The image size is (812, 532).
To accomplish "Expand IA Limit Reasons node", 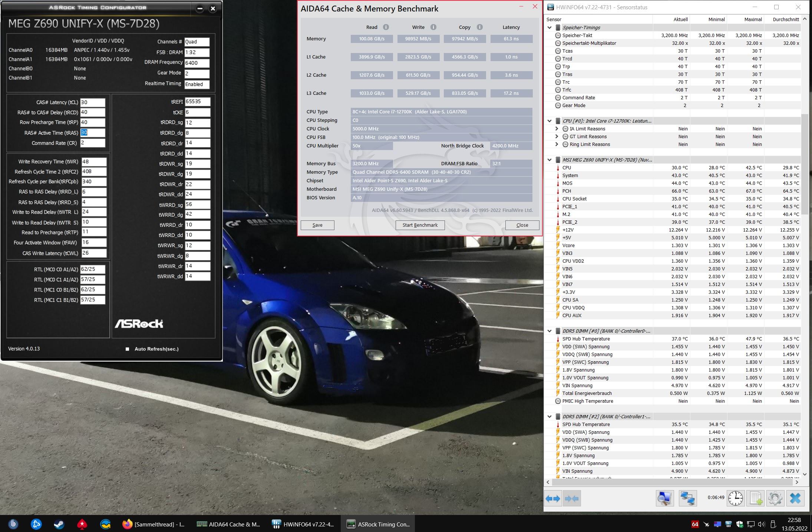I will (x=557, y=129).
